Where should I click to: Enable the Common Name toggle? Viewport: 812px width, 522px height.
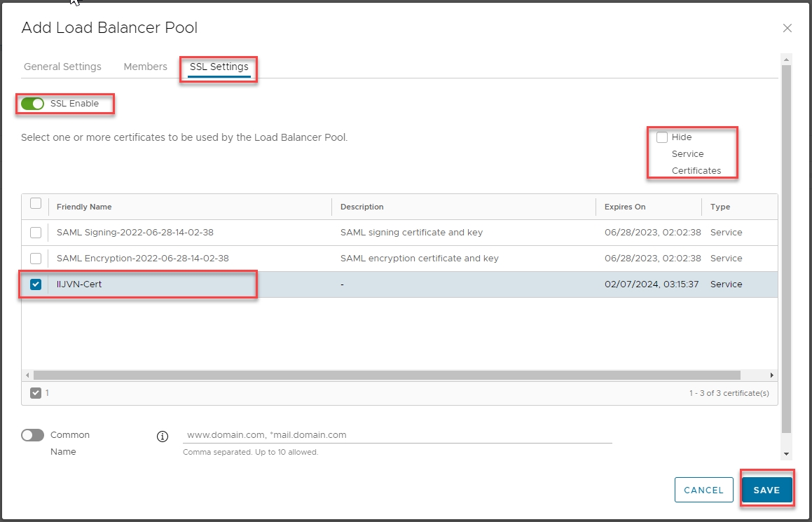coord(33,435)
